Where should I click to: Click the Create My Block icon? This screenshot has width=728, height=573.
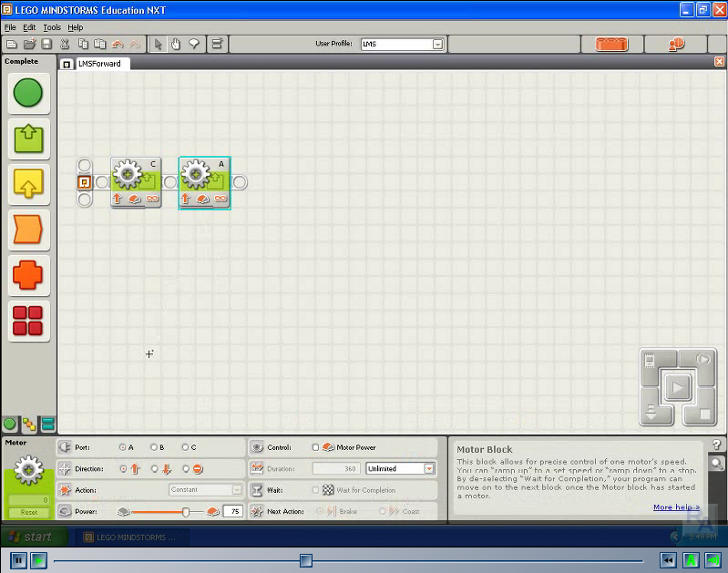pos(217,44)
